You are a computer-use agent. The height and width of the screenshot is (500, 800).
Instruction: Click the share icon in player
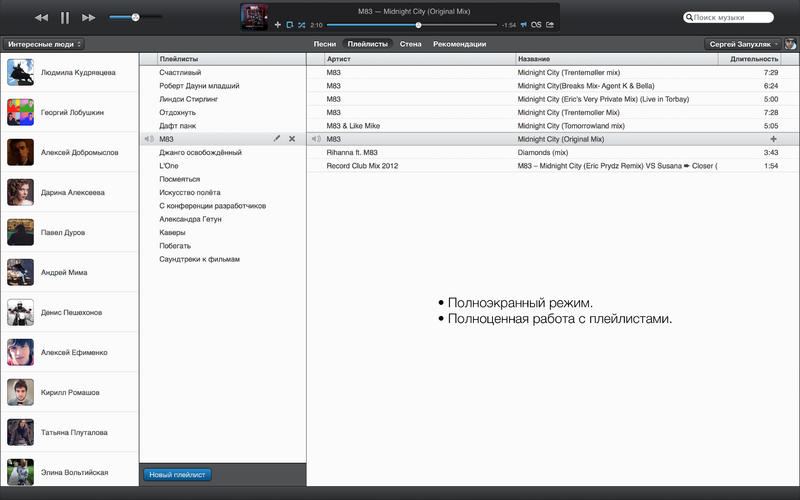click(x=550, y=24)
